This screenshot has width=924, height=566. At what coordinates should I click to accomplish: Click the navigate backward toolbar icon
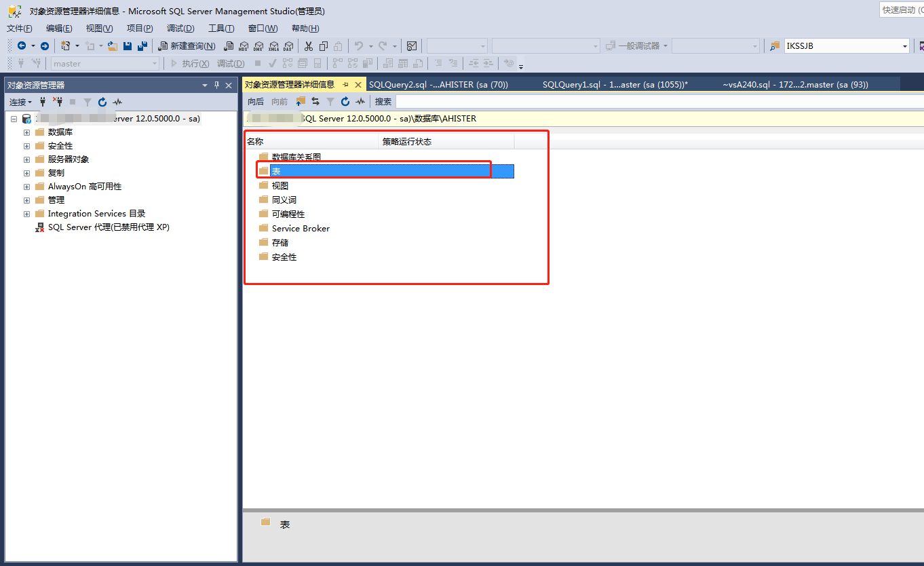(22, 45)
